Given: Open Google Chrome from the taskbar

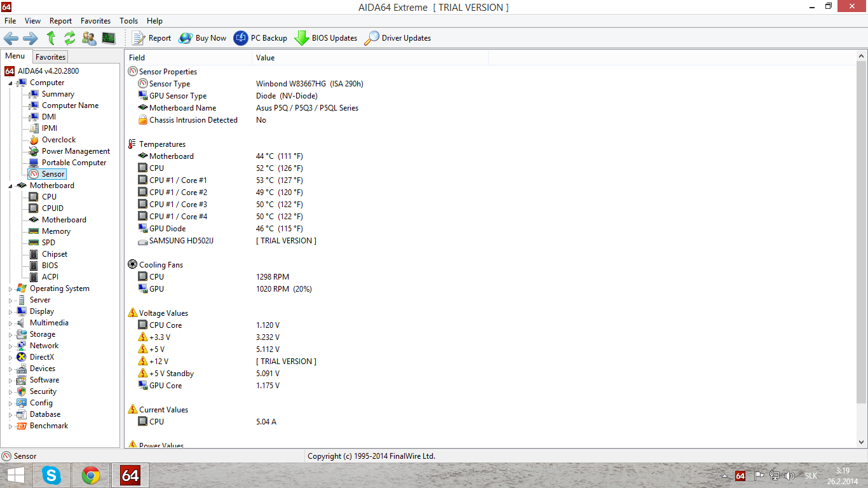Looking at the screenshot, I should coord(91,475).
